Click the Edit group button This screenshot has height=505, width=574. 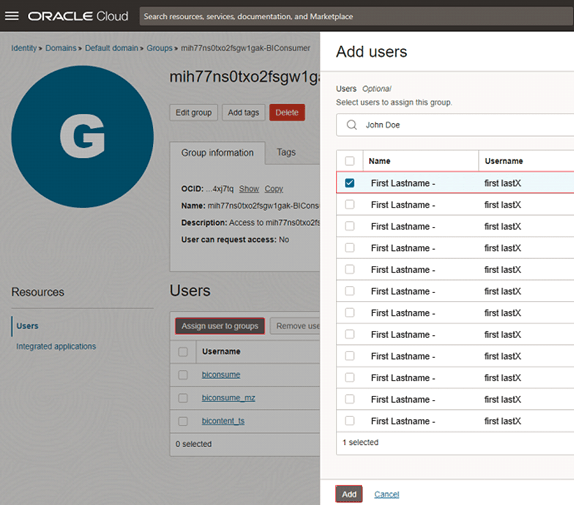[x=193, y=112]
